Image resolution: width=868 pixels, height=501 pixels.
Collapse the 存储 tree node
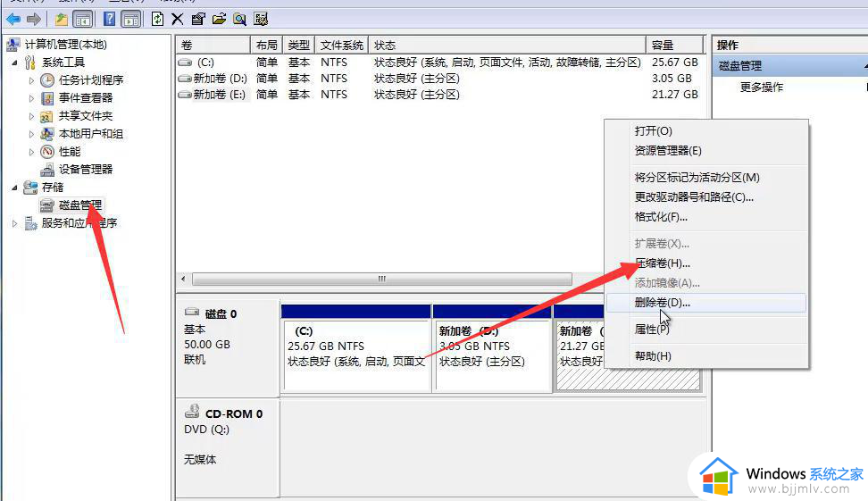pos(15,188)
